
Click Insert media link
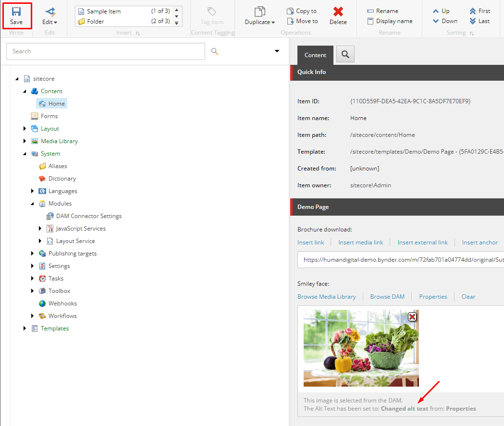360,243
